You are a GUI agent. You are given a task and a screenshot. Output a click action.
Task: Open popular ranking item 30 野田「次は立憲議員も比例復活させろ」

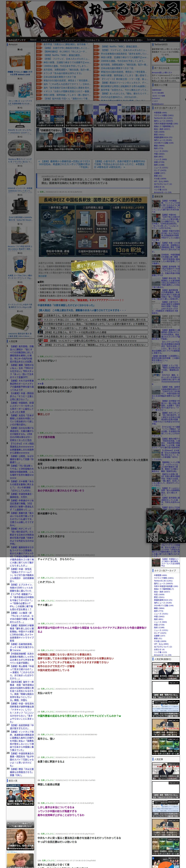click(22, 772)
